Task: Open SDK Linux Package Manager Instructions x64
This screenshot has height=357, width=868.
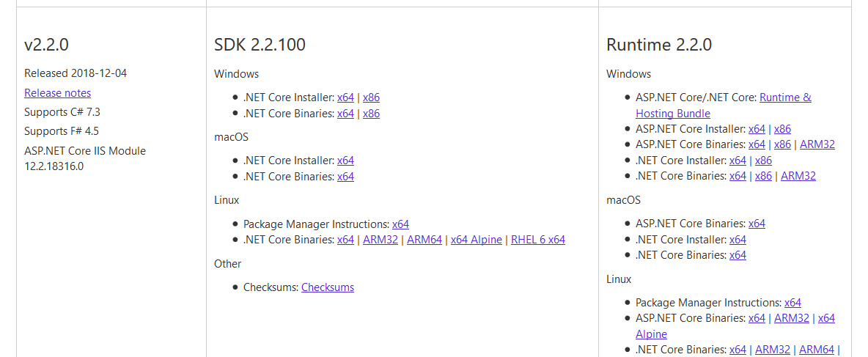Action: pyautogui.click(x=401, y=224)
